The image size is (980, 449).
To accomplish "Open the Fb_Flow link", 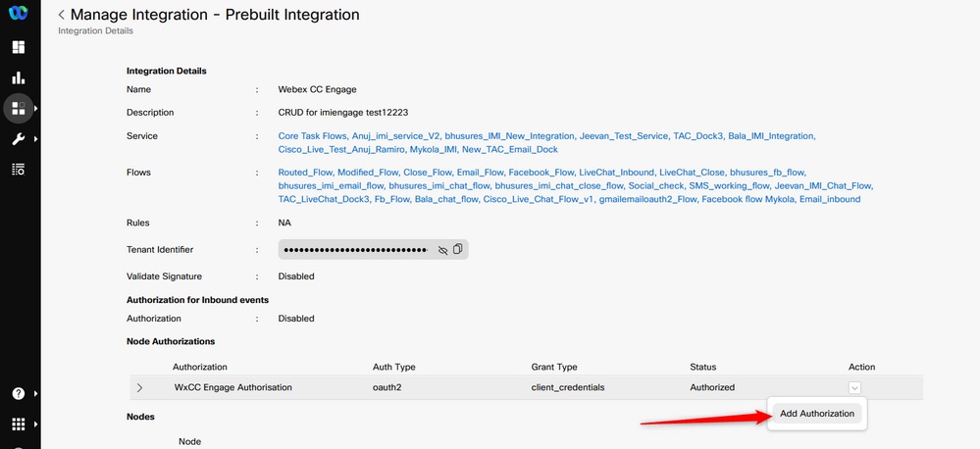I will coord(392,199).
